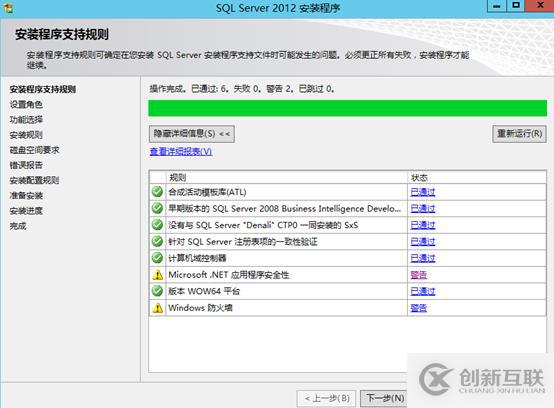The image size is (554, 408).
Task: Click the green check icon for 合成活动模板库(ATL)
Action: click(157, 192)
